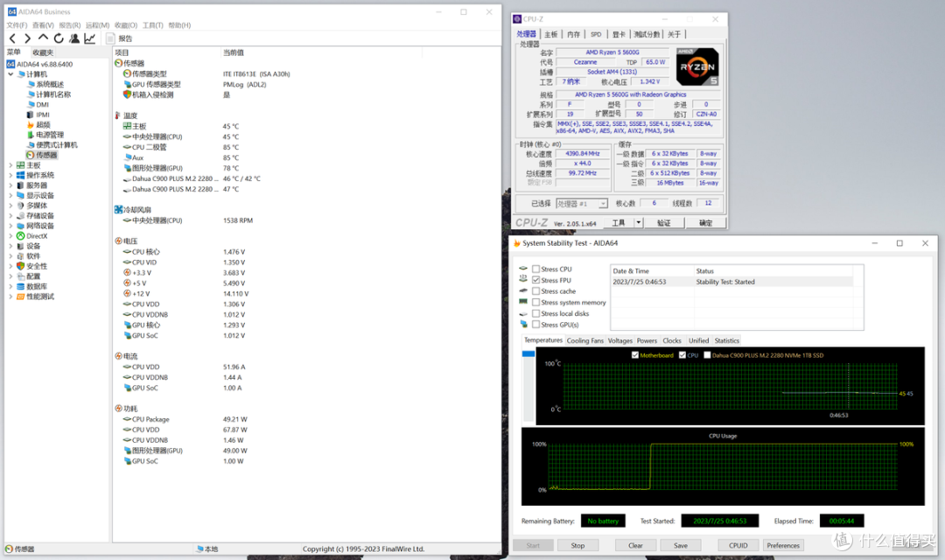The height and width of the screenshot is (560, 945).
Task: Open 工具(T) menu in AIDA64
Action: coord(152,25)
